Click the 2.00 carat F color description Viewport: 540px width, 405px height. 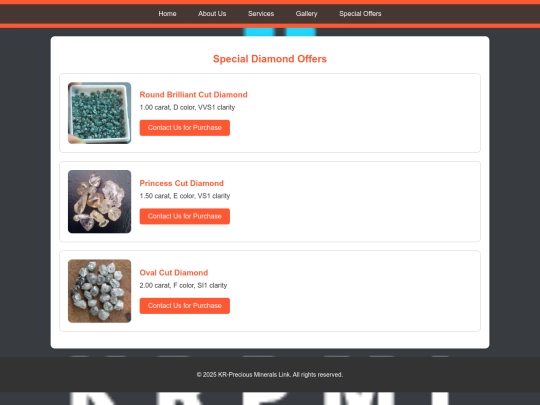click(183, 285)
